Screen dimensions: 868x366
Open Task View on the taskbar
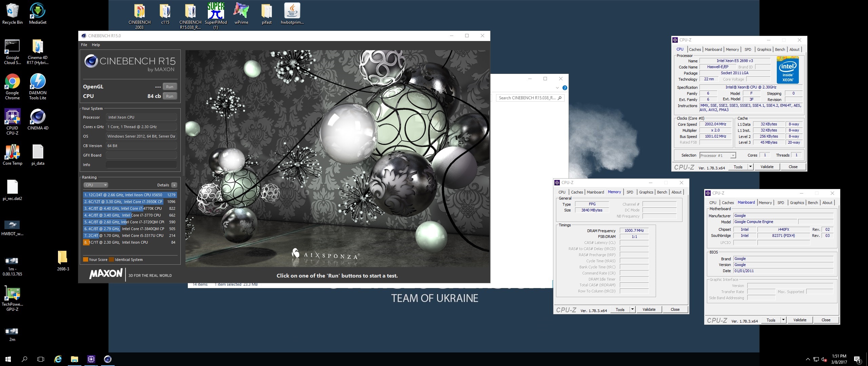click(x=41, y=359)
